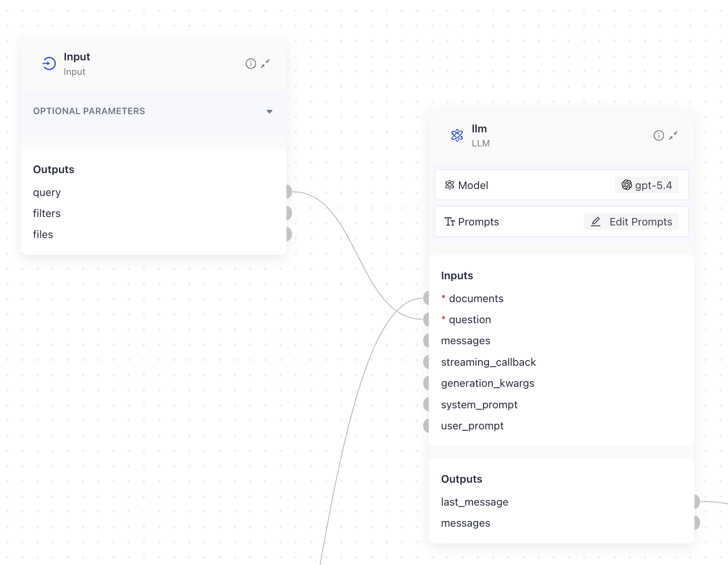Collapse the Input node with arrows icon
Image resolution: width=728 pixels, height=565 pixels.
coord(265,64)
